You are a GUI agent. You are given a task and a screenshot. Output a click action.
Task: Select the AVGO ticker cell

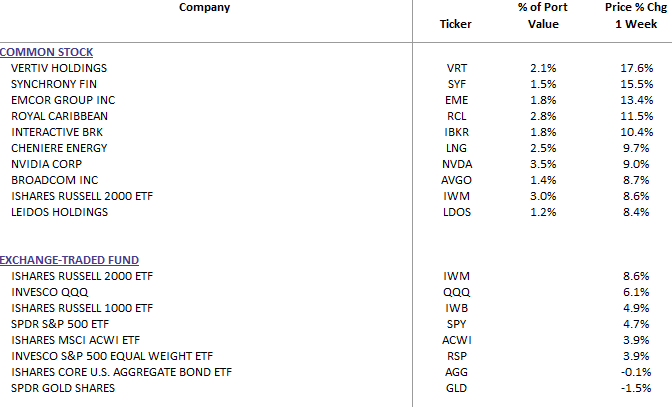456,180
